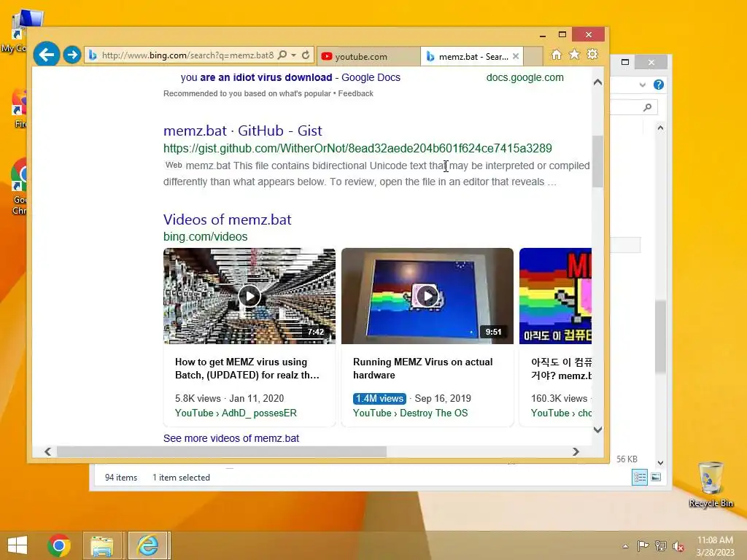Open the Home button in Internet Explorer

click(x=557, y=55)
